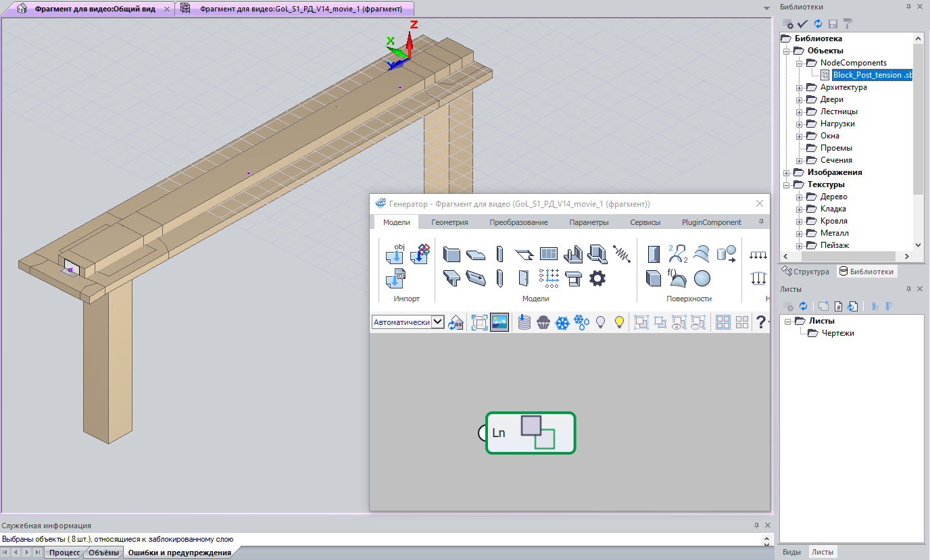Select the sphere surface icon
The height and width of the screenshot is (560, 930).
tap(702, 278)
